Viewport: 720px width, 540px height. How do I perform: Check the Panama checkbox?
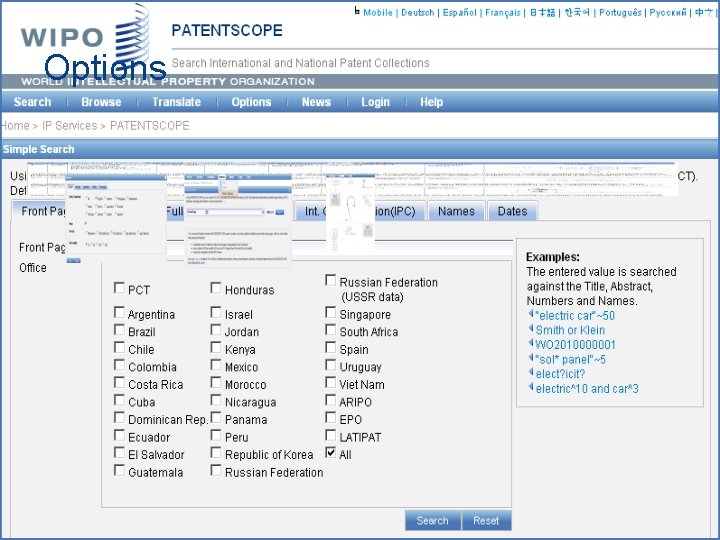click(216, 418)
